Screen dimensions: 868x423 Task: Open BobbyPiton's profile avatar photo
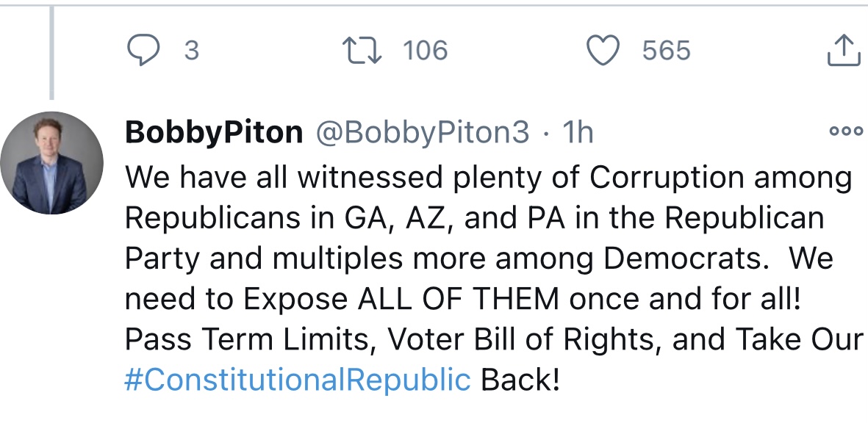coord(51,163)
